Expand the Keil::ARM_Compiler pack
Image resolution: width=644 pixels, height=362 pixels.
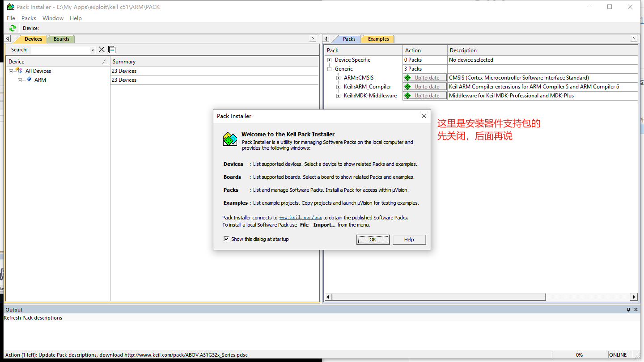coord(339,87)
